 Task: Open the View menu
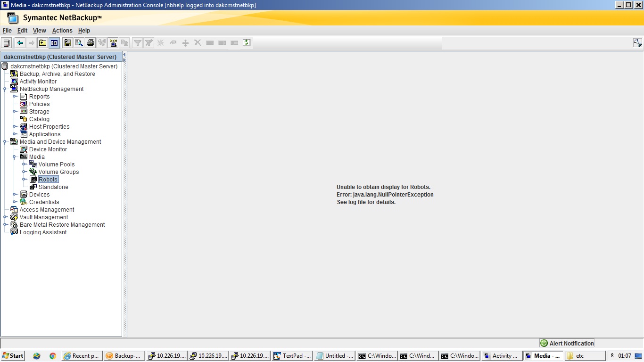pyautogui.click(x=40, y=31)
